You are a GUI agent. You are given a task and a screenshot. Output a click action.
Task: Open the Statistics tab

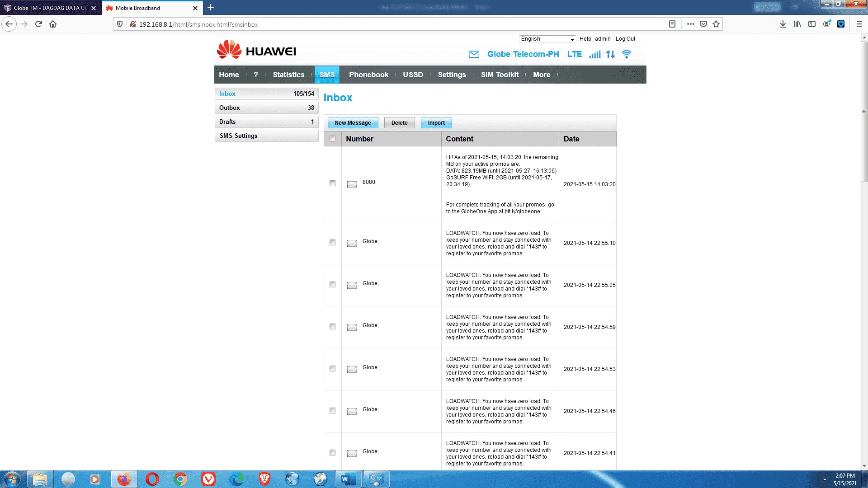click(288, 75)
